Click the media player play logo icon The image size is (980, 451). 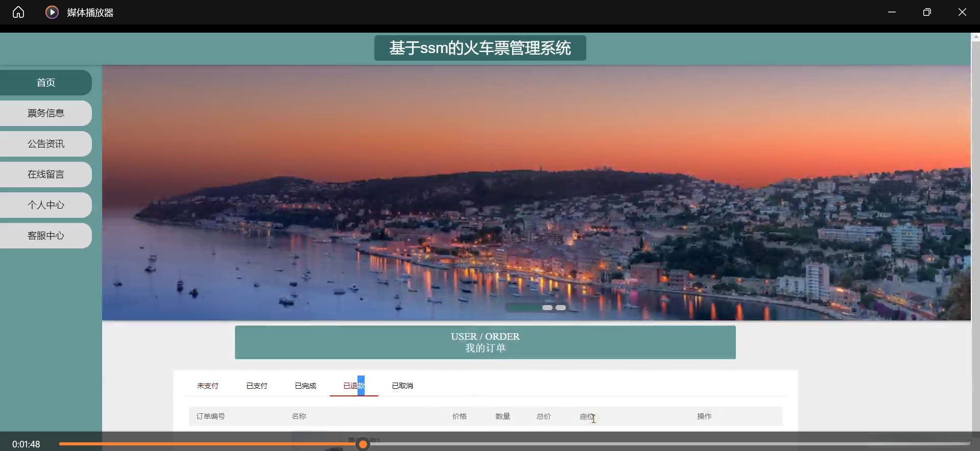[52, 12]
